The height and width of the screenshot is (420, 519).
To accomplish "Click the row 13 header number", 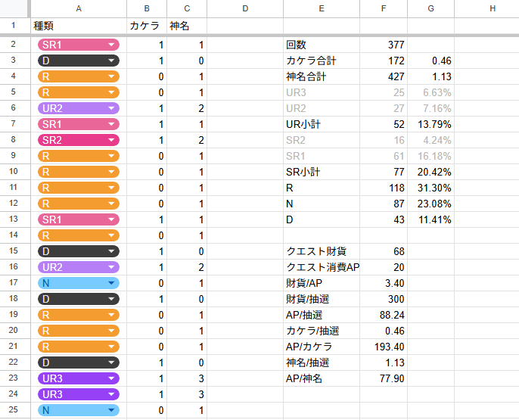I will (x=14, y=219).
